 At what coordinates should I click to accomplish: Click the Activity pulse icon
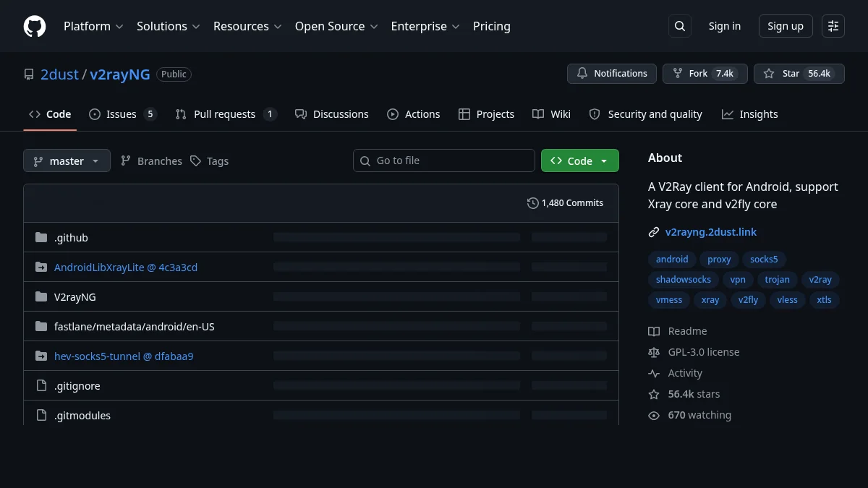click(654, 373)
